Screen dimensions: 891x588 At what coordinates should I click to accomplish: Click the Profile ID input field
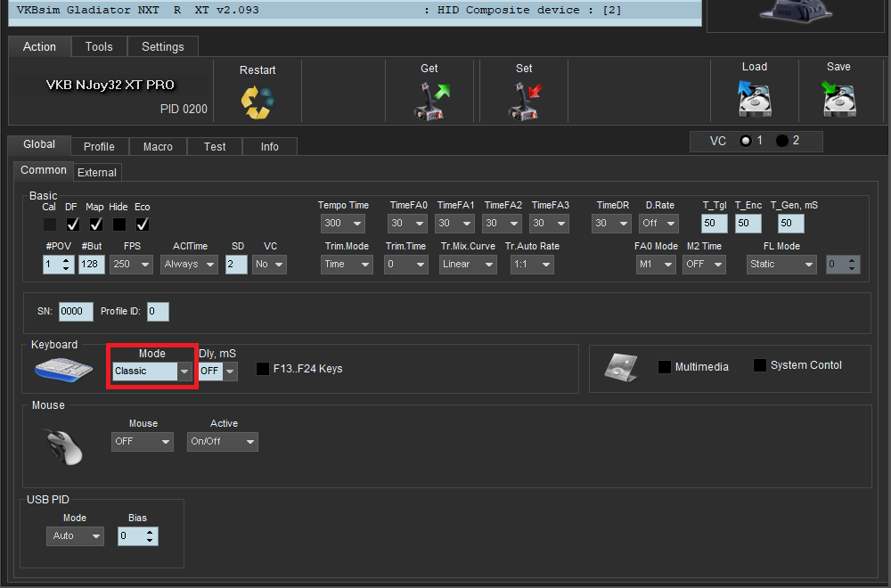(x=158, y=311)
